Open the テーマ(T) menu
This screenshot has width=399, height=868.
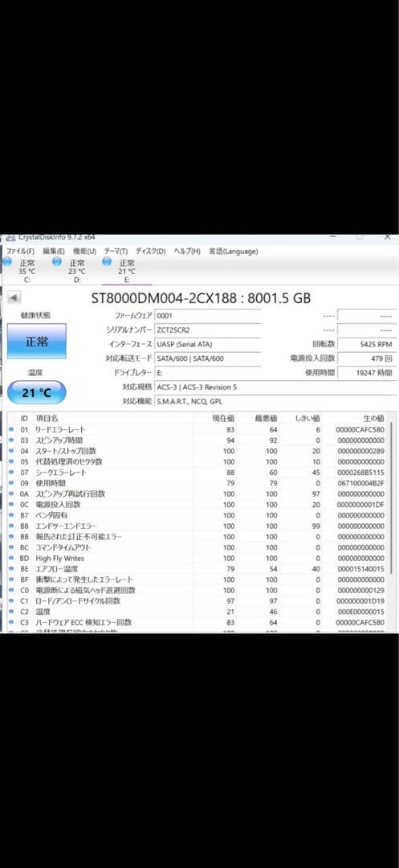pyautogui.click(x=116, y=252)
